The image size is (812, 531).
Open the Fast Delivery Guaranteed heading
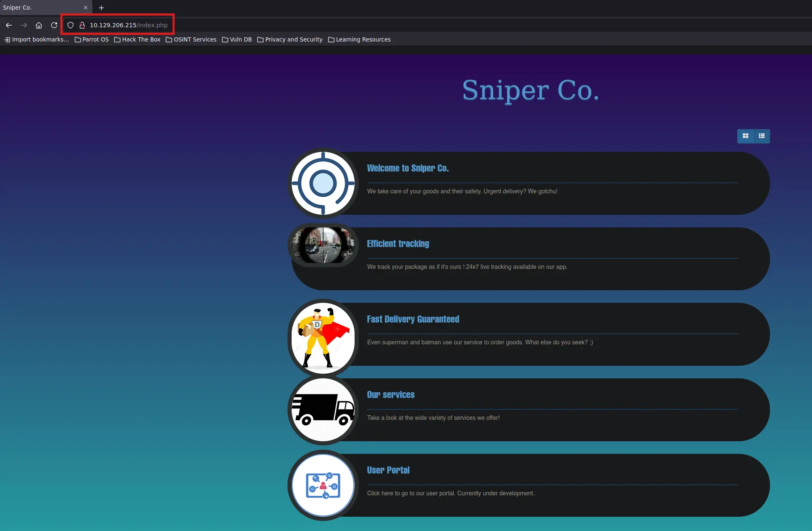click(413, 319)
